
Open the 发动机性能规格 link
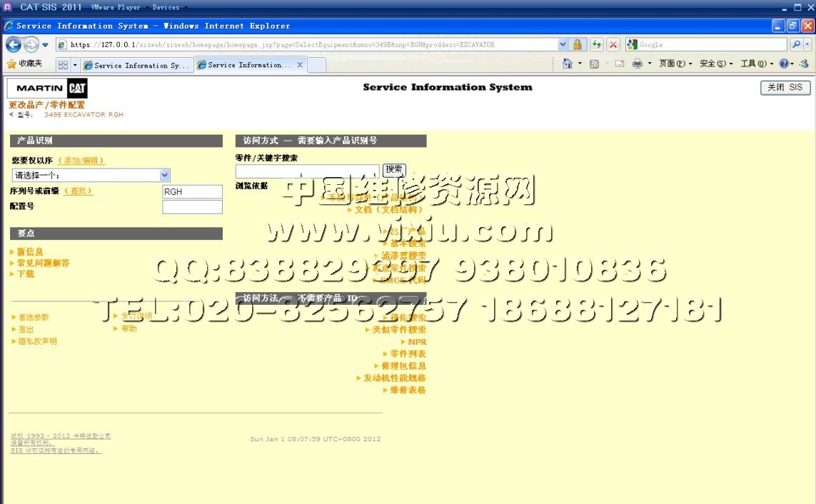pos(394,378)
